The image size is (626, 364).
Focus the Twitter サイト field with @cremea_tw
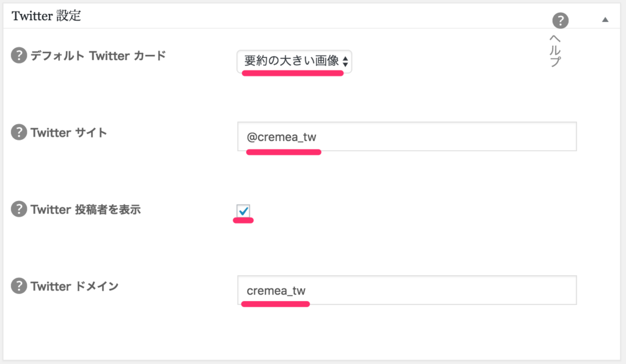(x=407, y=136)
